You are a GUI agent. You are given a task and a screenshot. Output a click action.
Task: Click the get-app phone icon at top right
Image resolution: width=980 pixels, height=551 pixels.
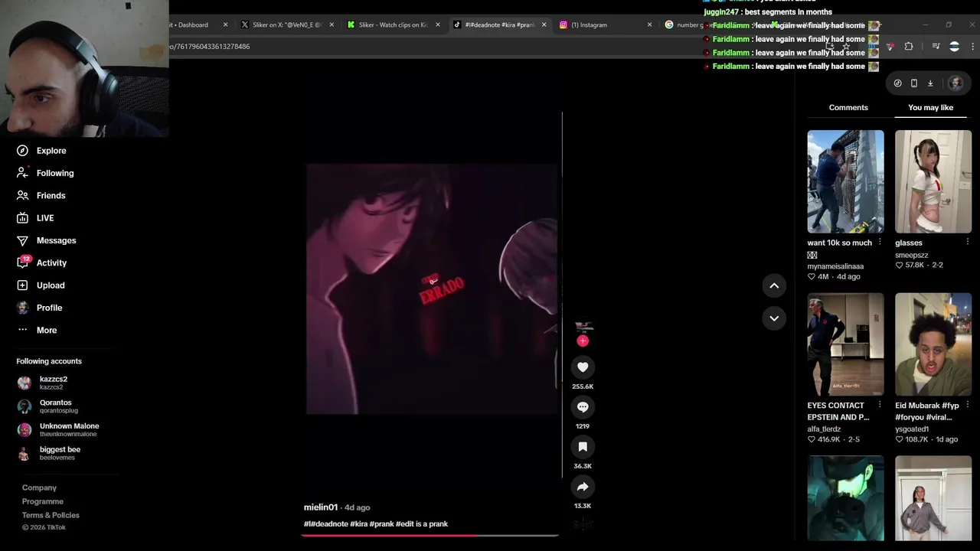pyautogui.click(x=914, y=83)
